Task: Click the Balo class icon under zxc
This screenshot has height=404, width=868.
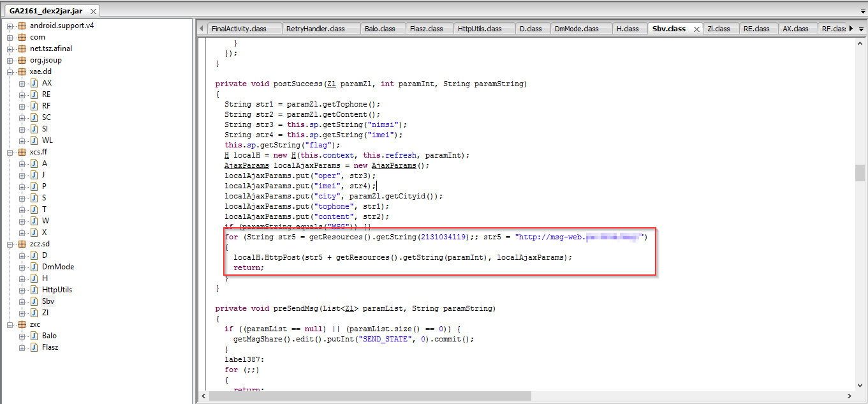Action: 34,336
